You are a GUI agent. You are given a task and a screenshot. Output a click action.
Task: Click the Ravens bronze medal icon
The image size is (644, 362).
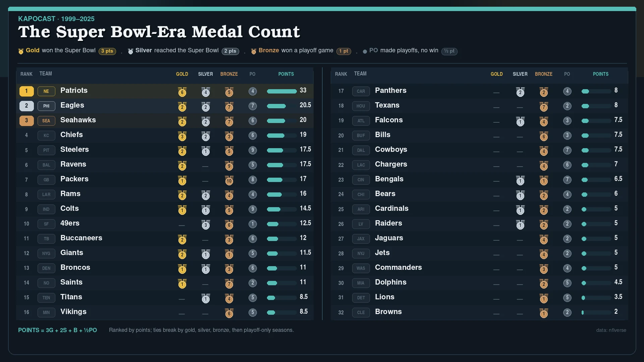[229, 165]
